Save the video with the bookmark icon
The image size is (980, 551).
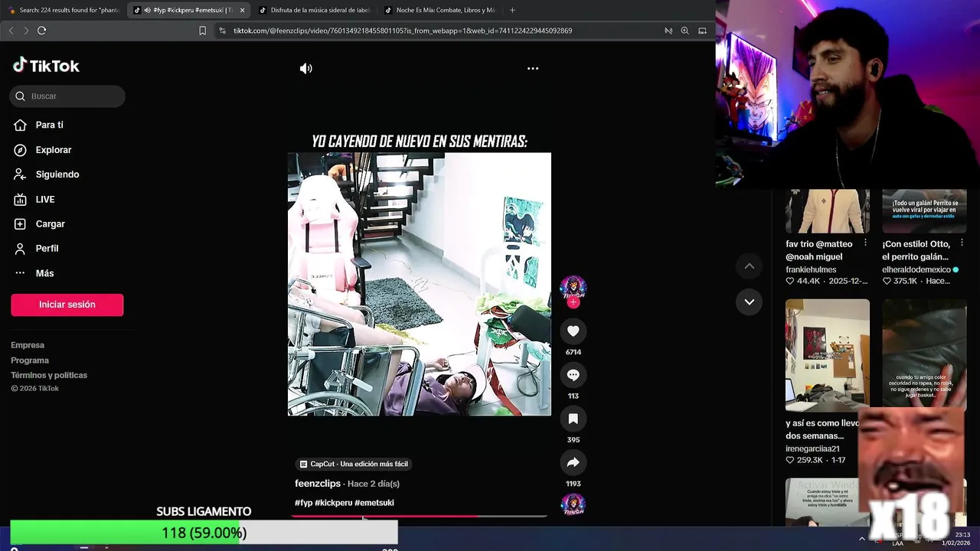coord(573,419)
